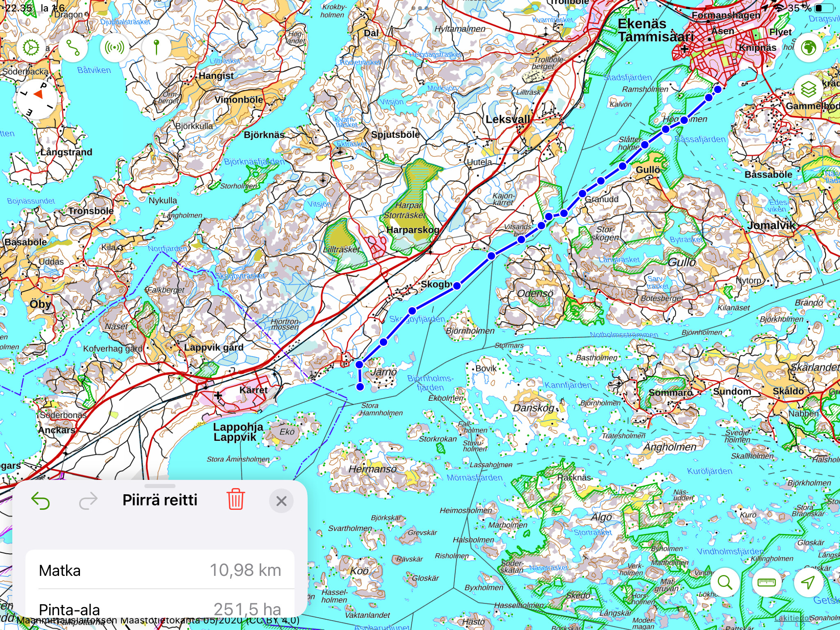Undo last route point
The height and width of the screenshot is (630, 840).
click(41, 500)
